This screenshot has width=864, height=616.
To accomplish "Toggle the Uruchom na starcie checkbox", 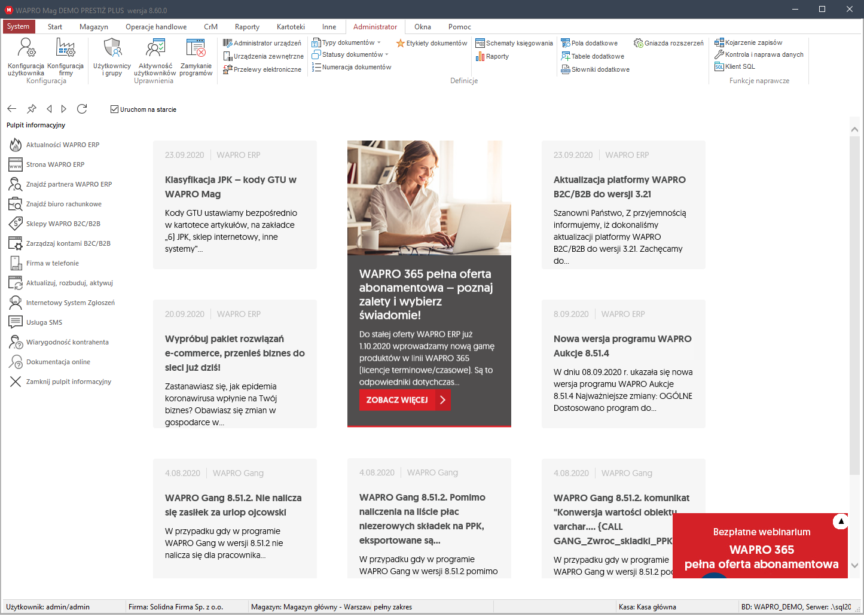I will pyautogui.click(x=114, y=109).
